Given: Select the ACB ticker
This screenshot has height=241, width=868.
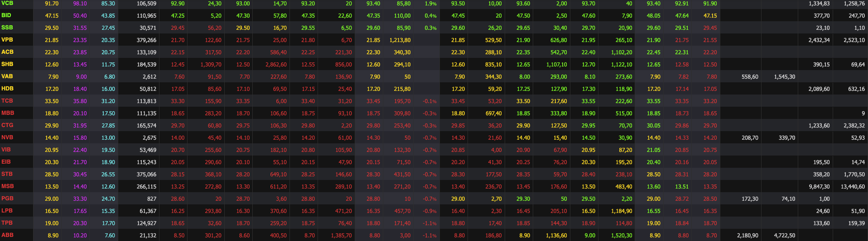Looking at the screenshot, I should tap(7, 52).
